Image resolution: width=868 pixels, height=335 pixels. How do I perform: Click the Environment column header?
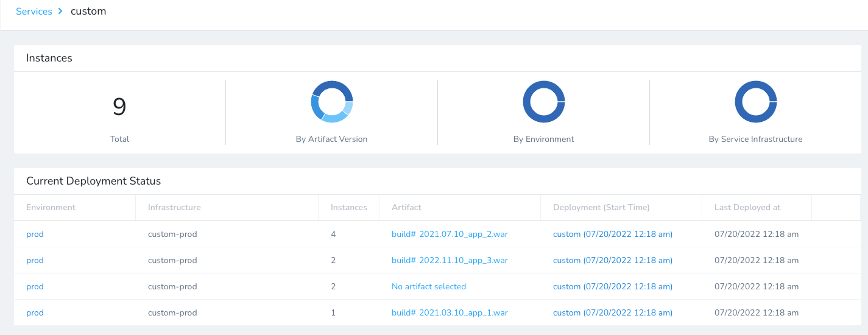[x=51, y=207]
